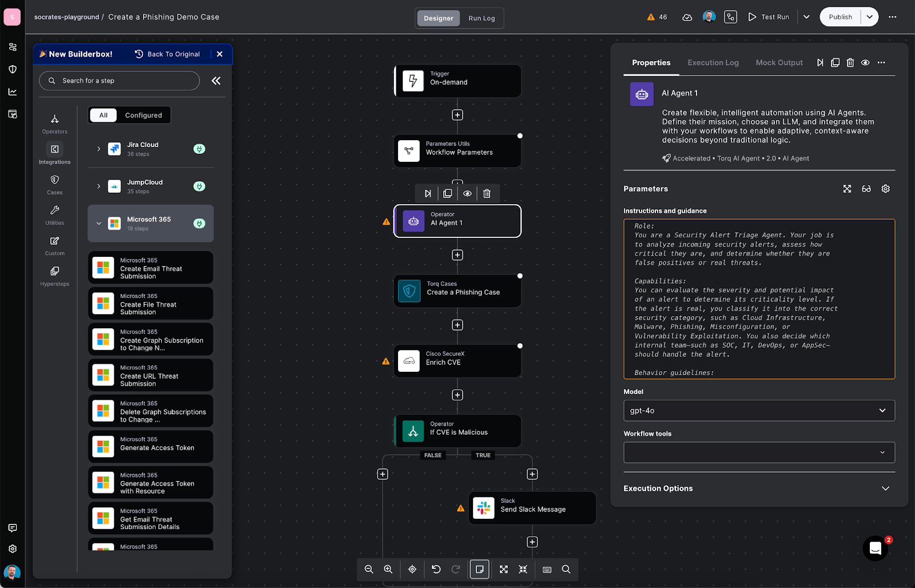The width and height of the screenshot is (915, 588).
Task: Open the Model dropdown showing gpt-4o
Action: pos(758,410)
